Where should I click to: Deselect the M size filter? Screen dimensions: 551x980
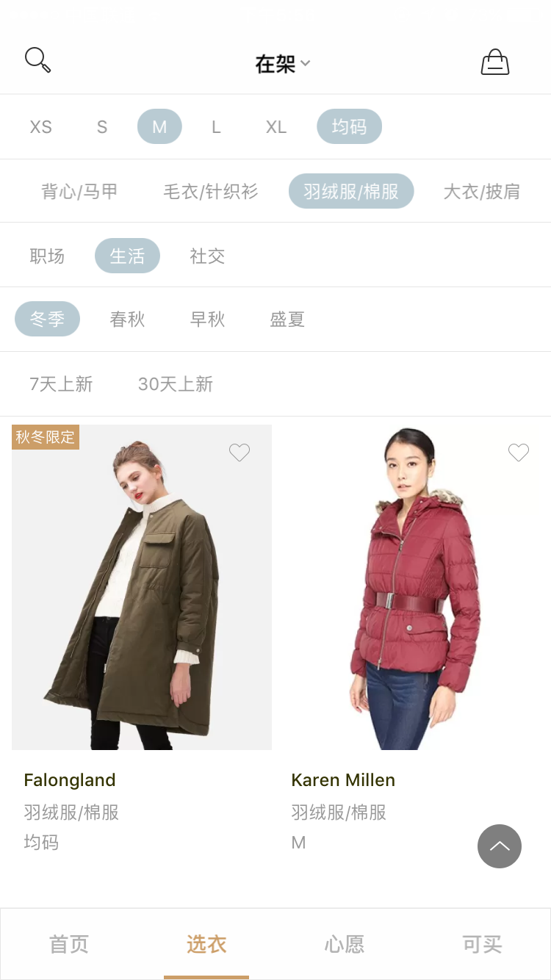click(x=159, y=126)
